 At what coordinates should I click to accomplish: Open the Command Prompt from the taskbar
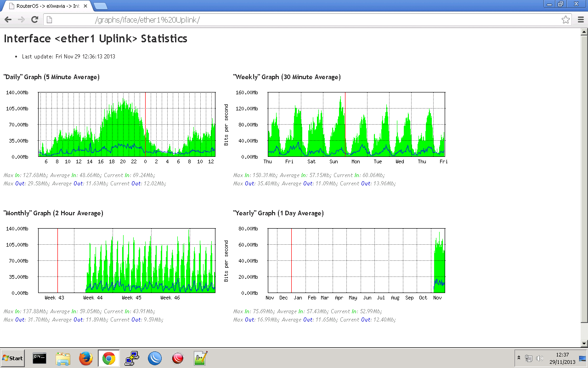tap(40, 358)
